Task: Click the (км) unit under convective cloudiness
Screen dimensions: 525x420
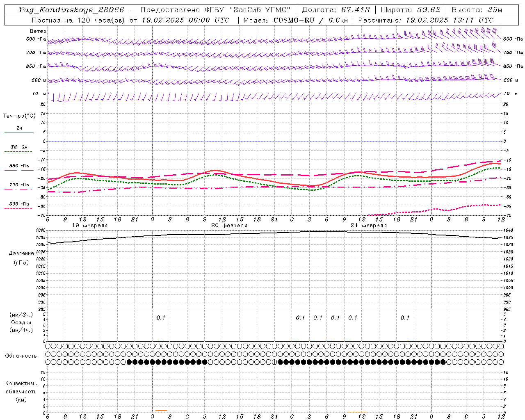Action: tap(21, 399)
